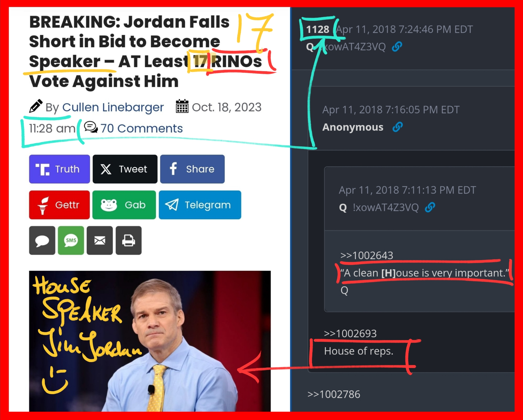Open author Cullen Linebarger's page
The width and height of the screenshot is (523, 420).
click(x=113, y=107)
